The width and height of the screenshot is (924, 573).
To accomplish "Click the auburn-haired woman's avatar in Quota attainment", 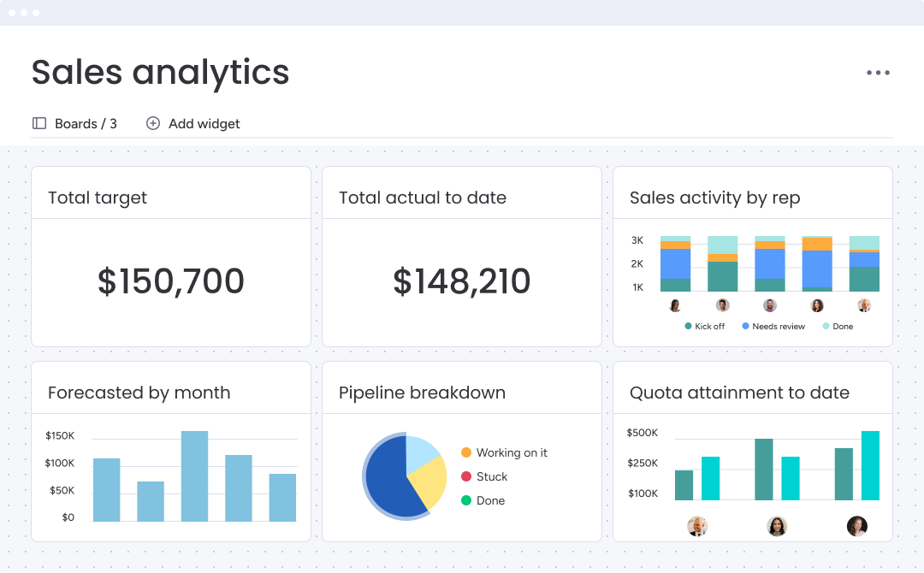I will (x=856, y=526).
